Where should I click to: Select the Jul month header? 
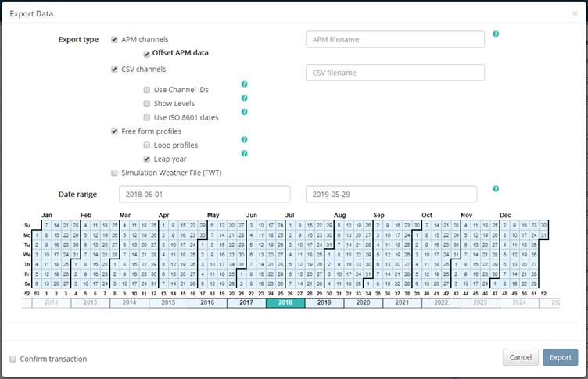coord(289,215)
